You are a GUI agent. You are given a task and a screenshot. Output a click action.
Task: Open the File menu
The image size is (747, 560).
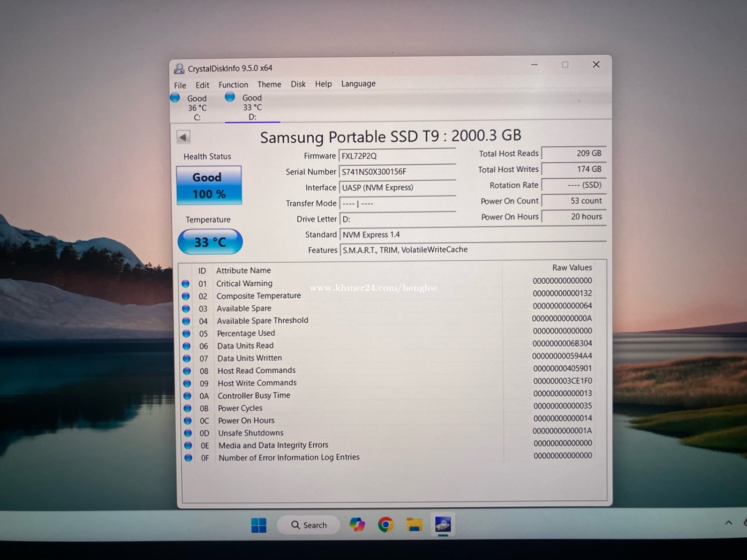(180, 85)
